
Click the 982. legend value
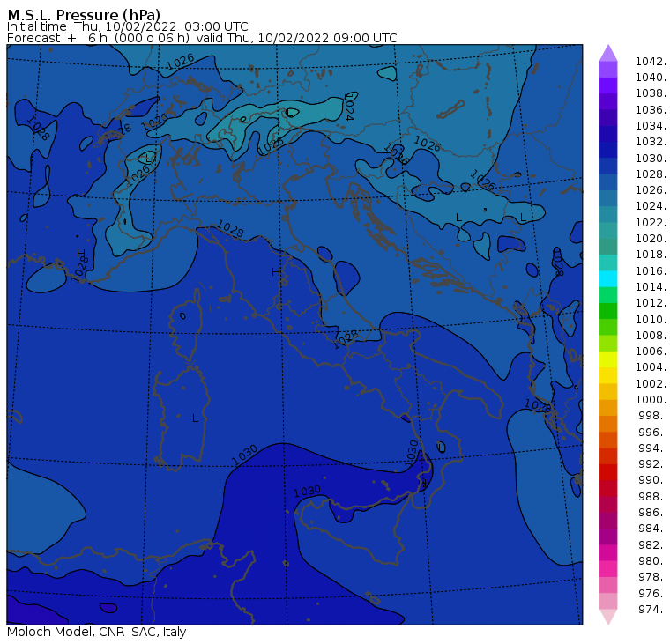tap(652, 545)
